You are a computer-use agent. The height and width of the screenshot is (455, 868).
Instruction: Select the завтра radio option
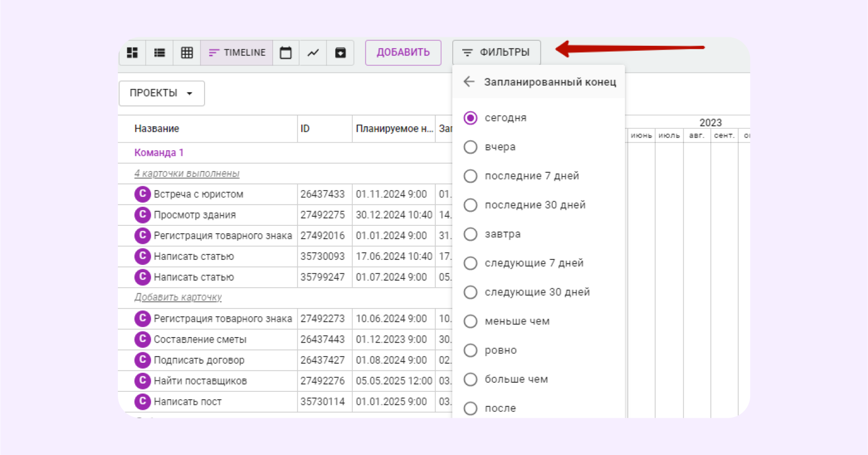(x=471, y=234)
